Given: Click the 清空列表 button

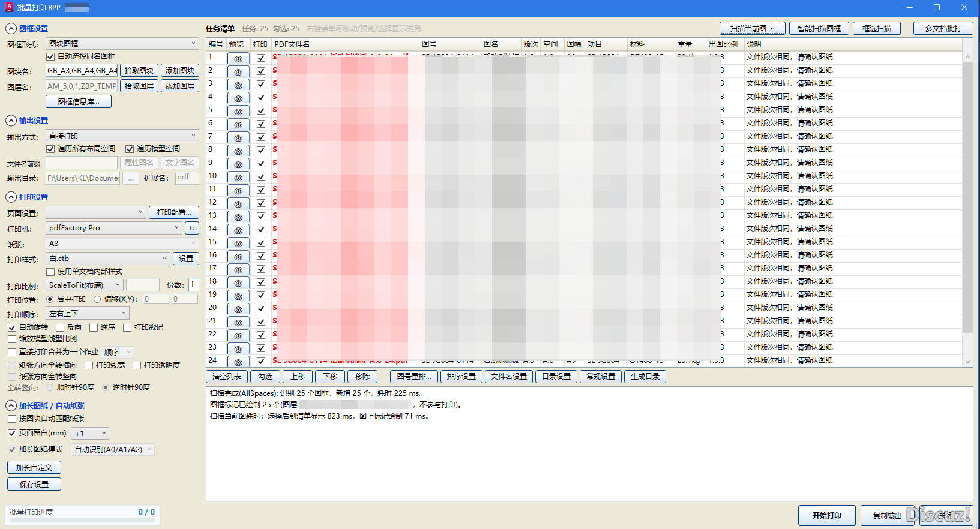Looking at the screenshot, I should 227,377.
